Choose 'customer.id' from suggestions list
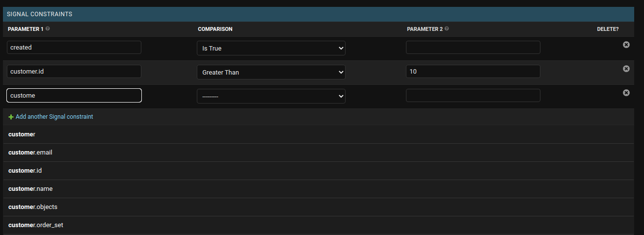The width and height of the screenshot is (644, 235). pos(25,171)
